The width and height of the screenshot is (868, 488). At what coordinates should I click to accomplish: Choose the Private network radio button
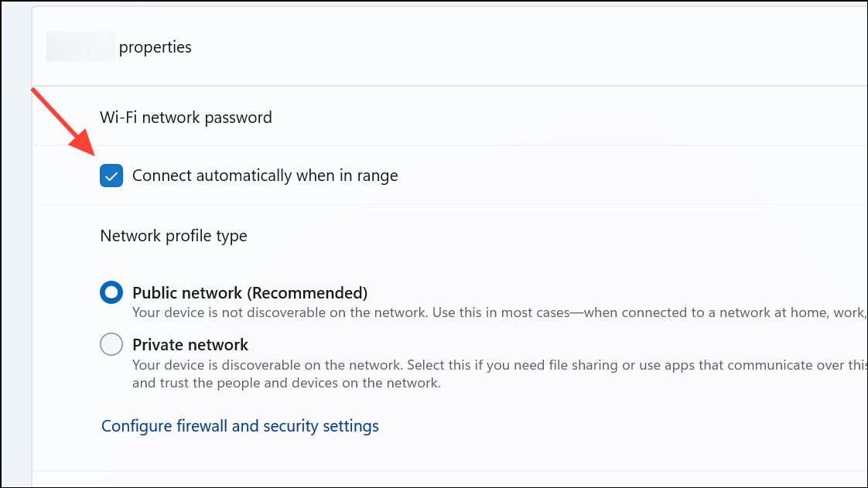(x=111, y=345)
